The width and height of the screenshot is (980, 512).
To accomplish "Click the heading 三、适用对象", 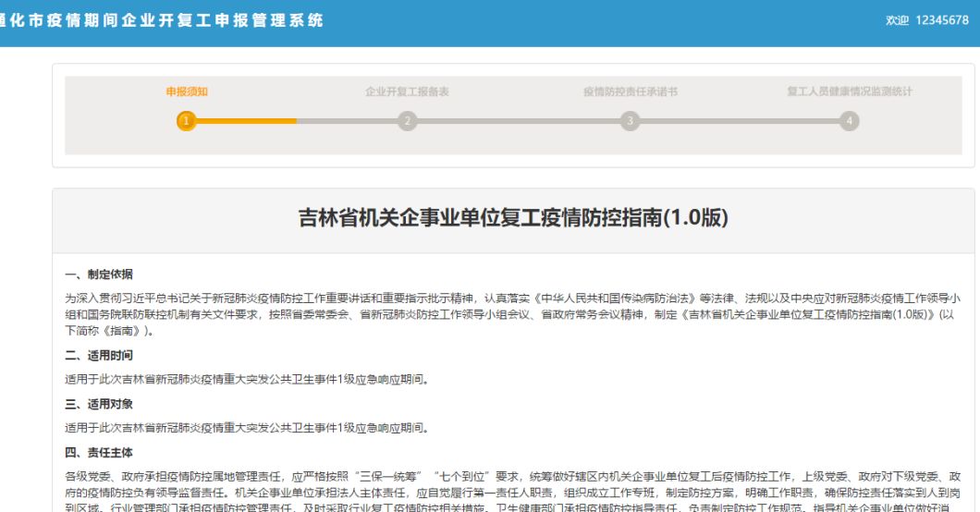I will (99, 404).
